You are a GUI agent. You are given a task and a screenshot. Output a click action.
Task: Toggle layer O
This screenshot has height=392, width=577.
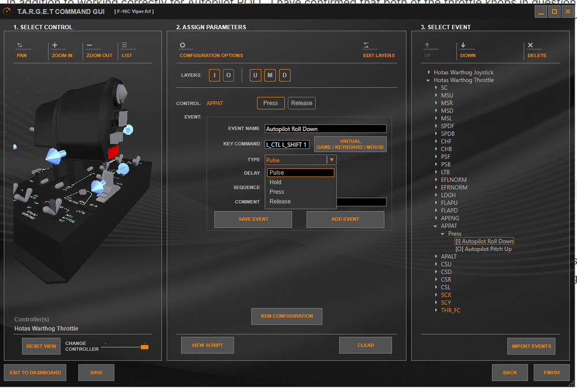[228, 76]
